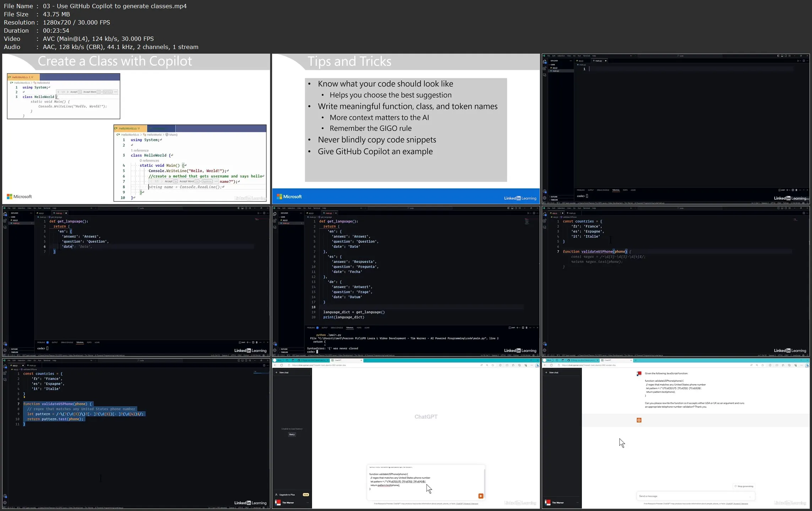
Task: Favorite star icon in ChatGPT input frame address bar
Action: (493, 365)
